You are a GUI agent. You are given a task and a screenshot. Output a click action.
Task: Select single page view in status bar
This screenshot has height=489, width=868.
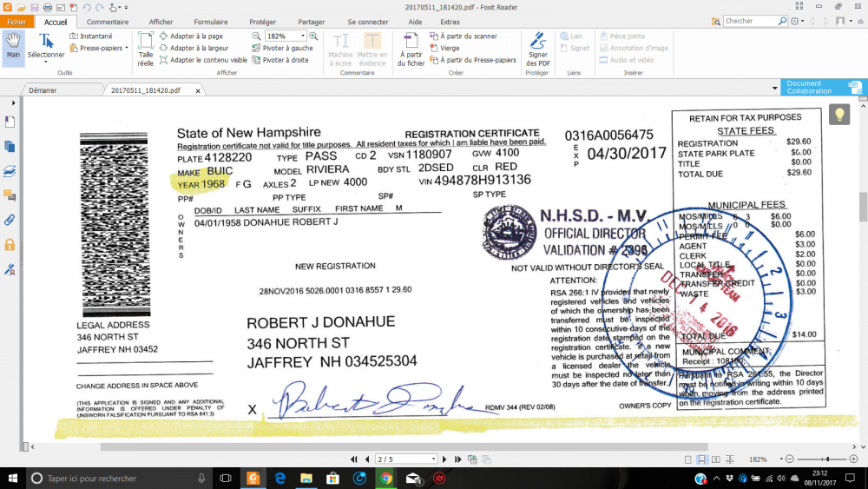[x=687, y=459]
